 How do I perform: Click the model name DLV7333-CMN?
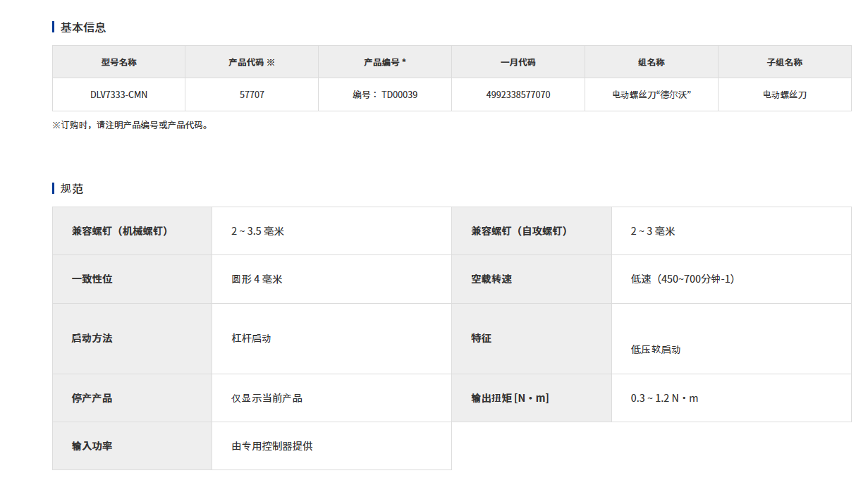[119, 94]
